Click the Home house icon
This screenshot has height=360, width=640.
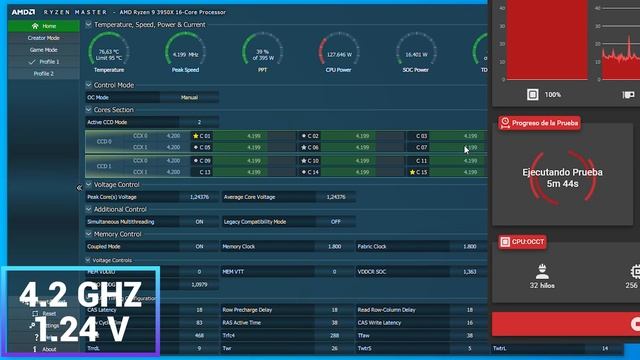click(x=35, y=26)
